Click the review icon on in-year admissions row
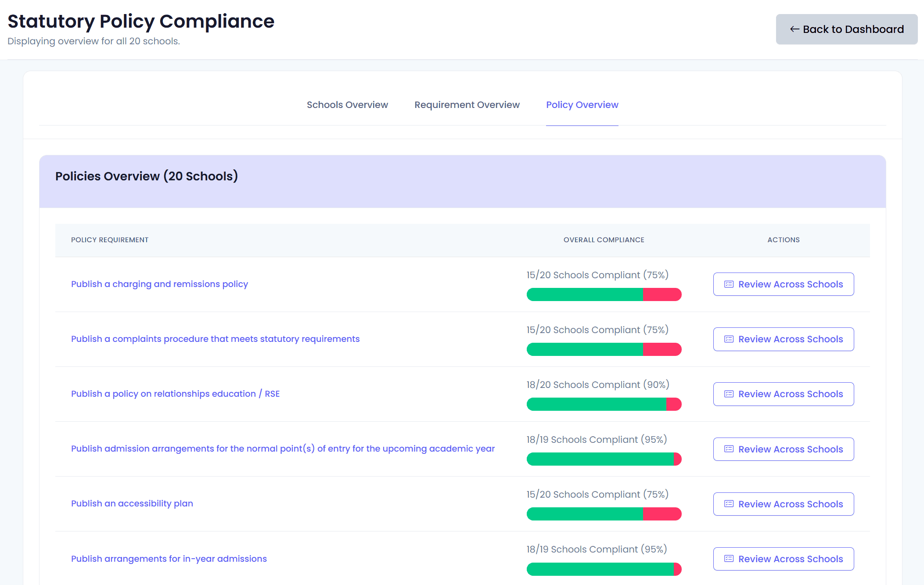Viewport: 924px width, 585px height. pos(729,559)
